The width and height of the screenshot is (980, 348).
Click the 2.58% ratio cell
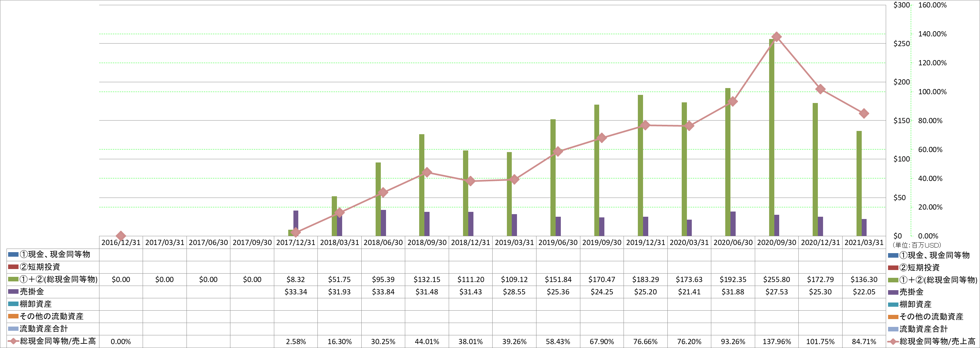(296, 342)
